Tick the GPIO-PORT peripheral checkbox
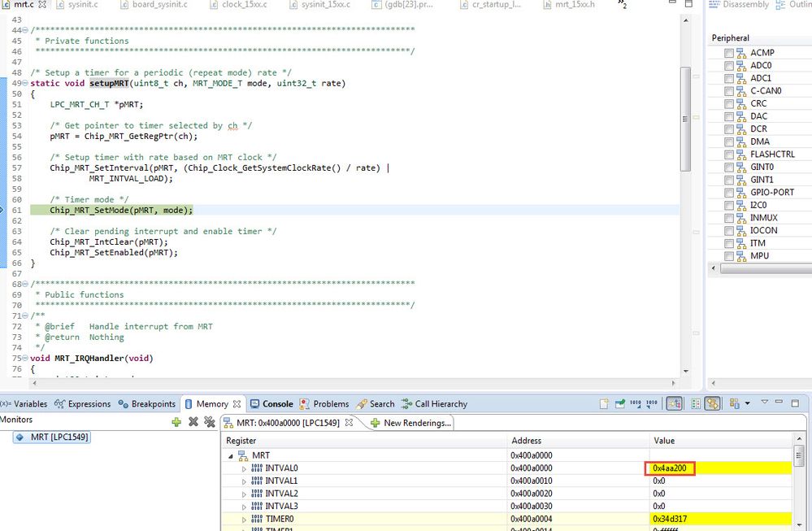Viewport: 812px width, 531px height. click(728, 193)
